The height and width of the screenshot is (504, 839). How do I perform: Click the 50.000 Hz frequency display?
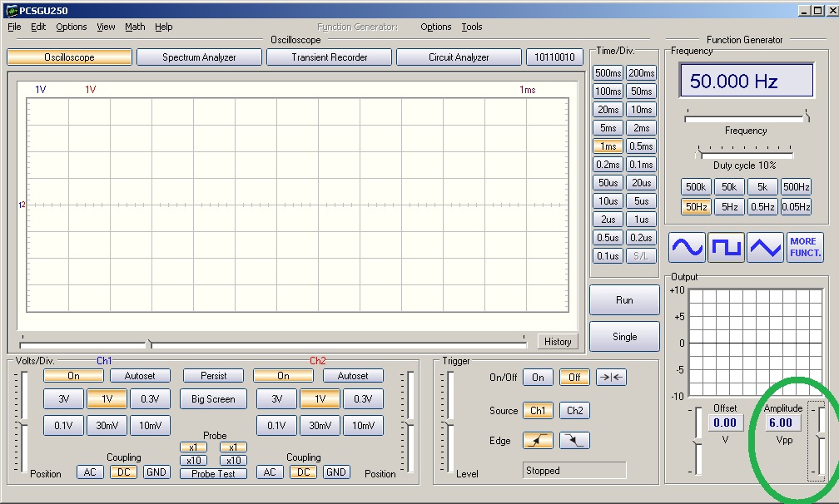click(x=747, y=81)
